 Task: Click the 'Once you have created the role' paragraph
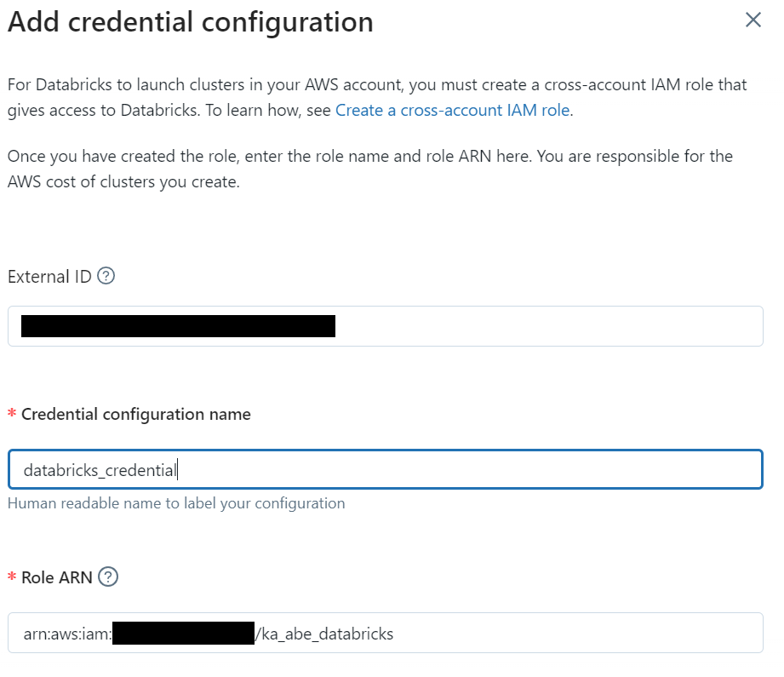(370, 169)
